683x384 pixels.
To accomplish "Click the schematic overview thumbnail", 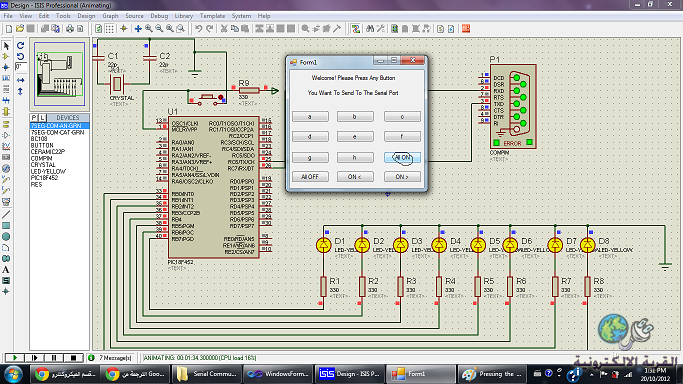I will (x=59, y=74).
